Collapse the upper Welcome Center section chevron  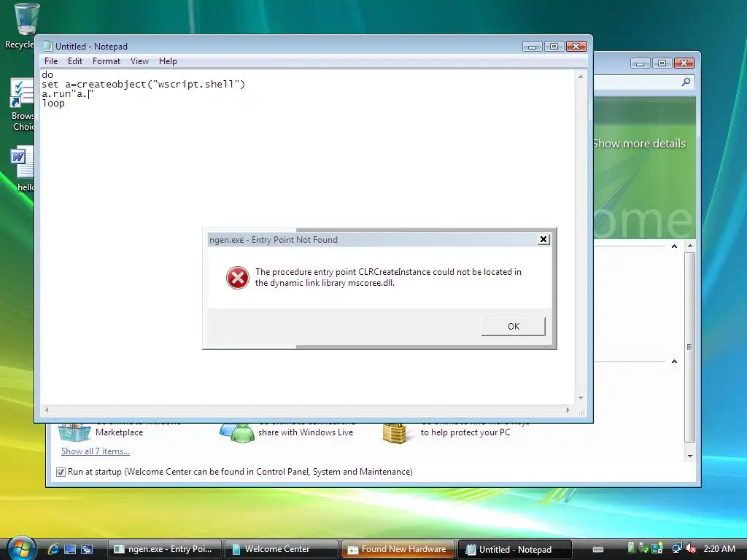pyautogui.click(x=674, y=246)
